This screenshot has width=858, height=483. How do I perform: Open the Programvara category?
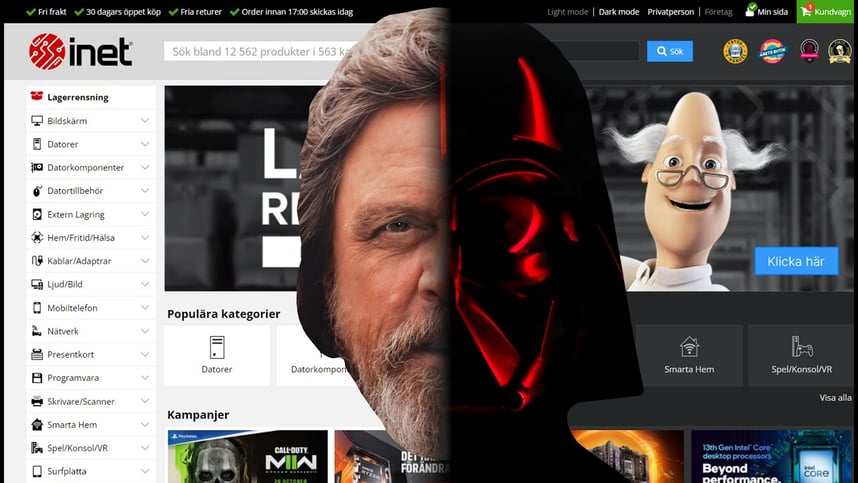[91, 378]
